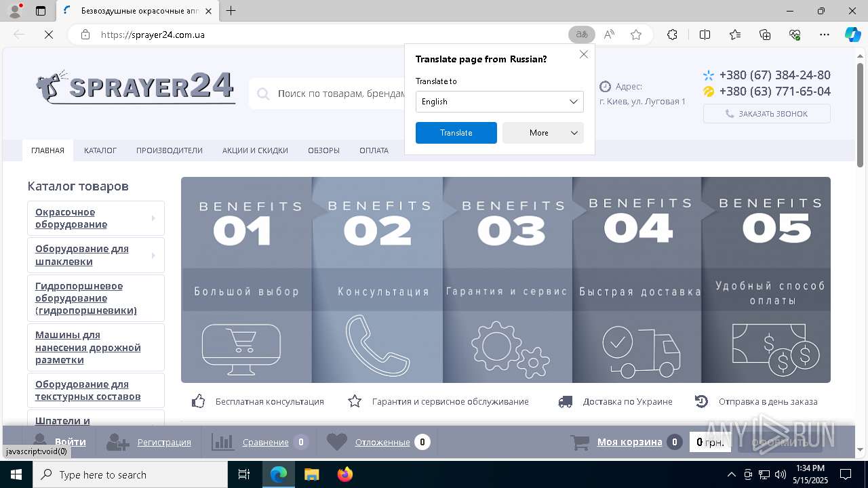Viewport: 868px width, 488px height.
Task: Expand Оборудование для шпаклевки submenu arrow
Action: tap(153, 256)
